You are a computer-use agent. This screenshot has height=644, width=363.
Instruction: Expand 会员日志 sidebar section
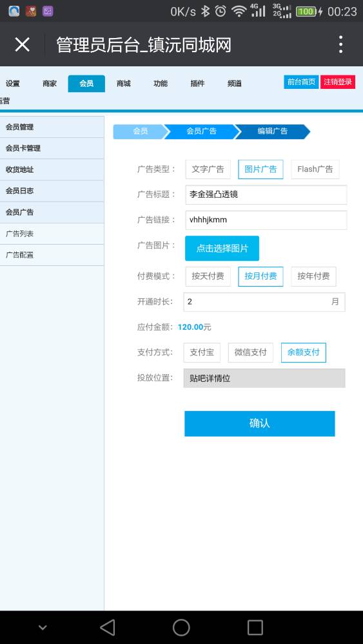pos(52,191)
